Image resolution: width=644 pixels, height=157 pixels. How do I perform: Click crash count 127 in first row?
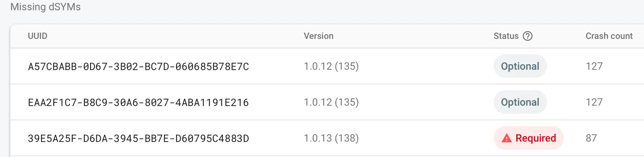click(594, 66)
